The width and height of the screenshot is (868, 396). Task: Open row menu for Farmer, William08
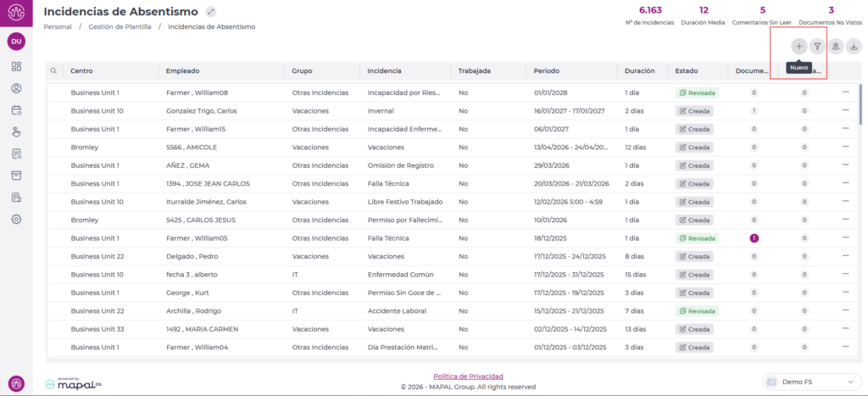coord(845,92)
